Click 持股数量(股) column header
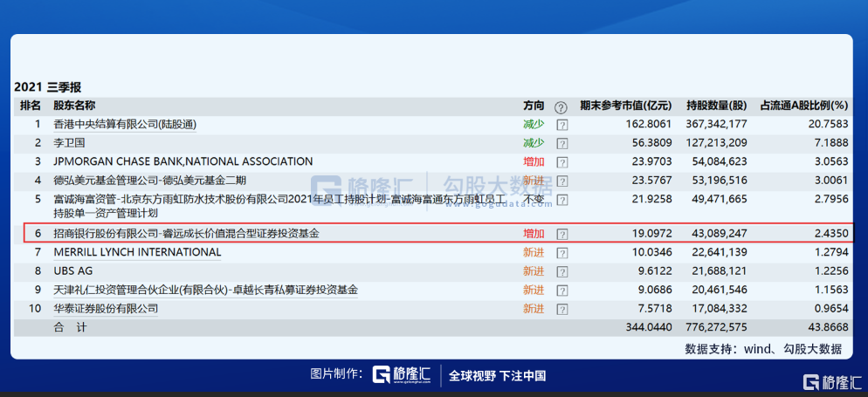868x397 pixels. tap(717, 105)
